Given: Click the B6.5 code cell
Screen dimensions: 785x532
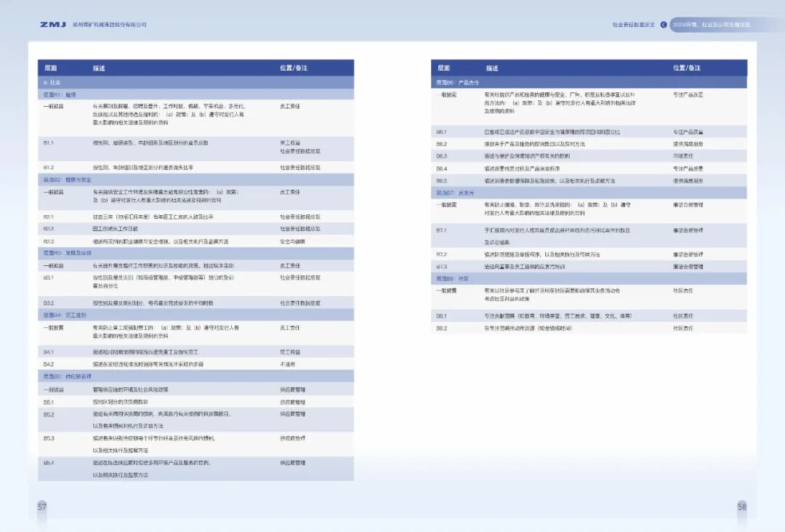Looking at the screenshot, I should click(x=442, y=181).
